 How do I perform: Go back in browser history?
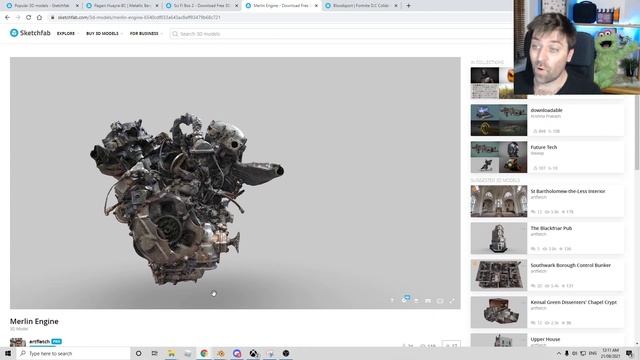pos(7,18)
